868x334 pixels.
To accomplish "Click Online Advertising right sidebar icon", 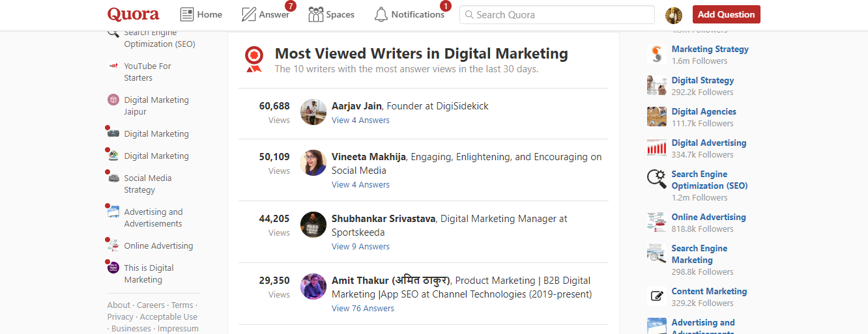I will 657,222.
